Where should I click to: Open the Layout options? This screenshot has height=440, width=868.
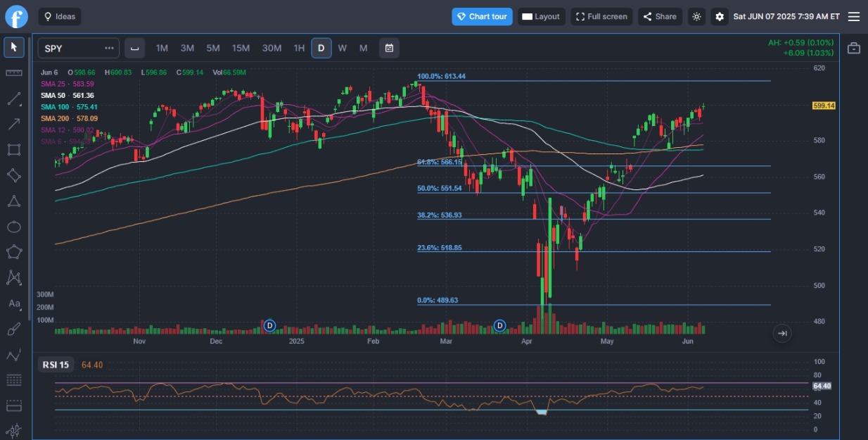[x=542, y=16]
